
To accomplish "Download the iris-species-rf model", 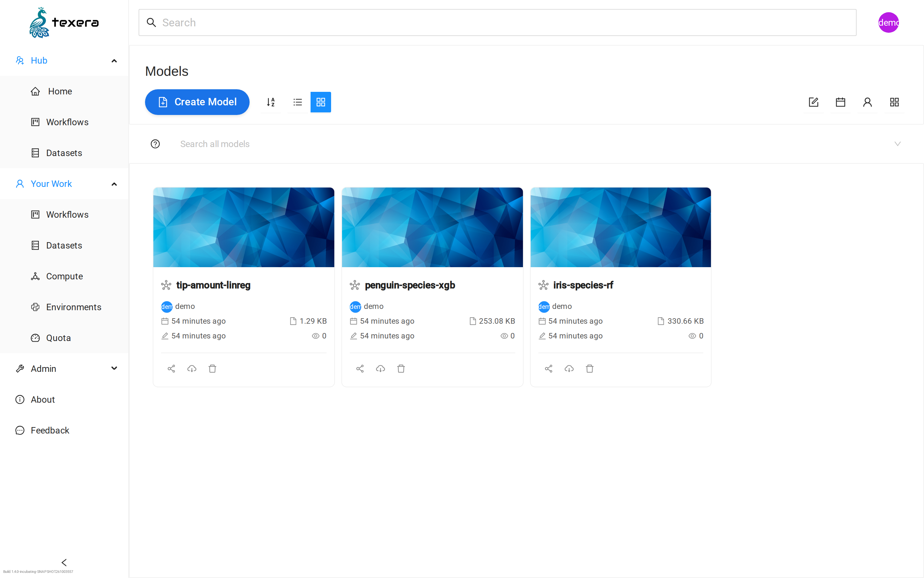I will (x=569, y=369).
